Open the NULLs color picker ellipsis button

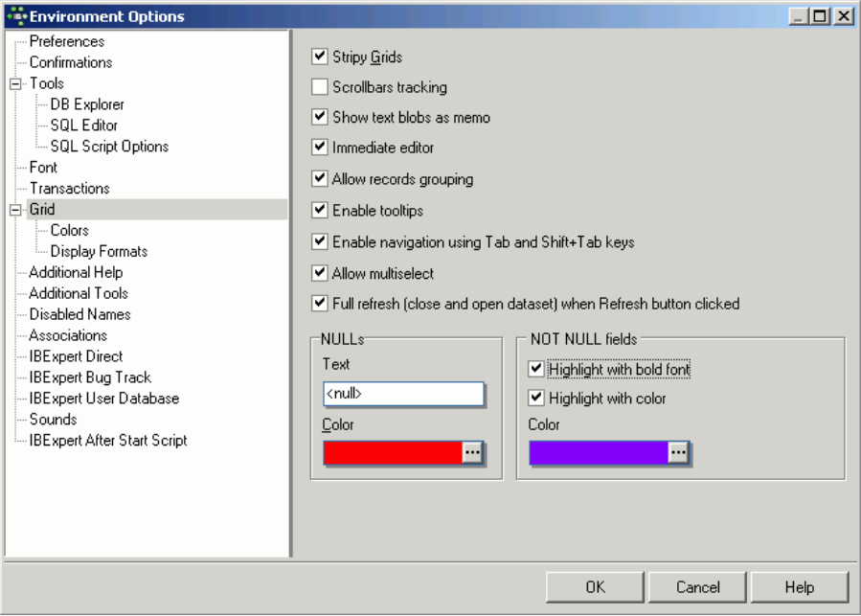472,453
